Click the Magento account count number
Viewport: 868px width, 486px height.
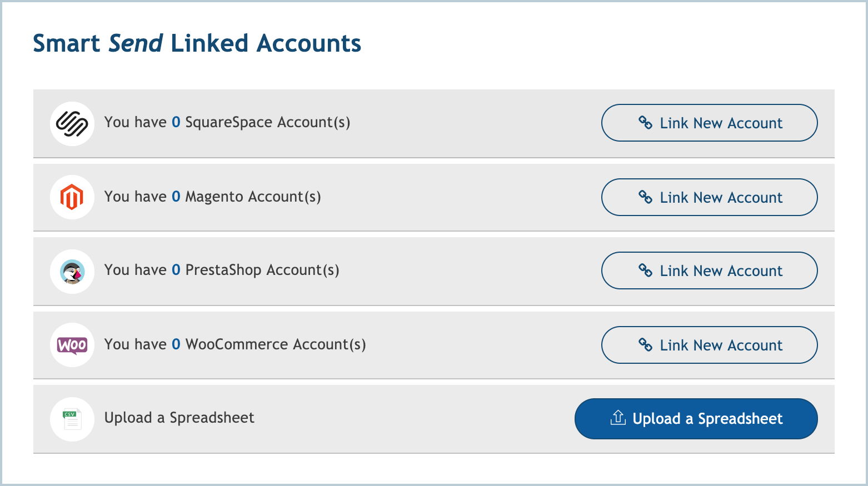tap(176, 197)
